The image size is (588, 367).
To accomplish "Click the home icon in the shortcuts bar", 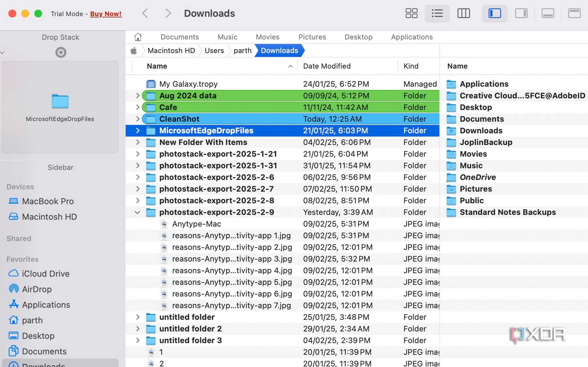I will coord(138,37).
